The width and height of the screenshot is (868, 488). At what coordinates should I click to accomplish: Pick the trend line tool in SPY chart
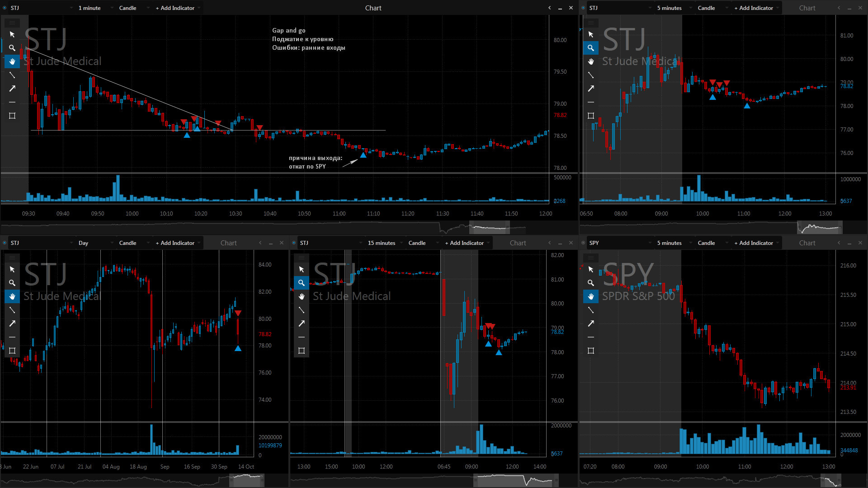pos(591,310)
